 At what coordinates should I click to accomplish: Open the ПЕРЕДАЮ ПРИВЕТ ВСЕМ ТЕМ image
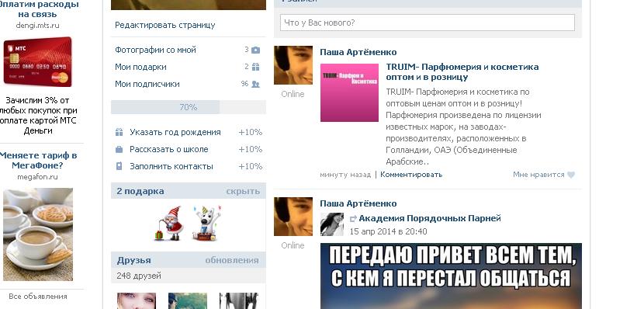tap(451, 276)
